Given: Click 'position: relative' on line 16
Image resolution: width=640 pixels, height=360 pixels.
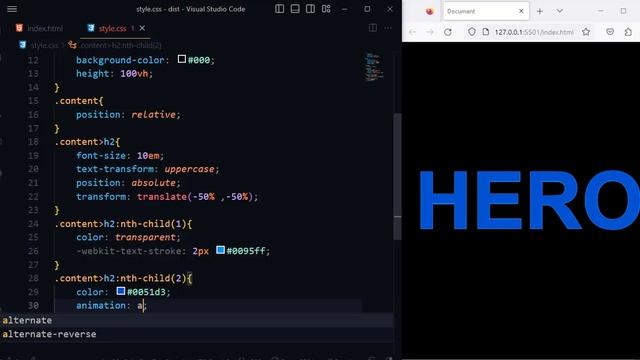Looking at the screenshot, I should tap(128, 115).
